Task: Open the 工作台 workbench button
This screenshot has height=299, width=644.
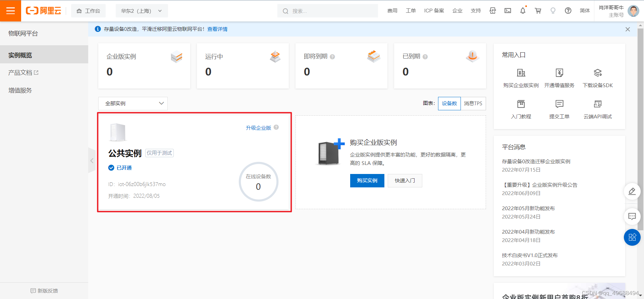Action: point(88,11)
